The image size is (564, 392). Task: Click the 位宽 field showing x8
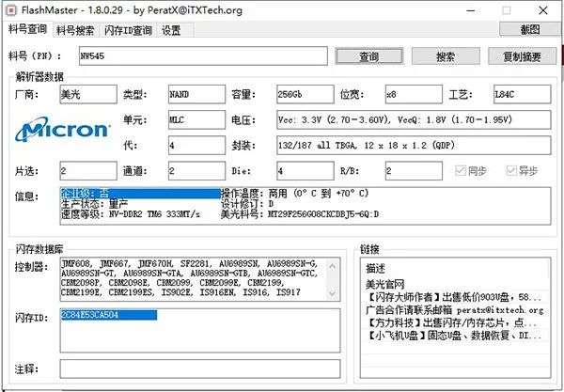click(x=414, y=94)
